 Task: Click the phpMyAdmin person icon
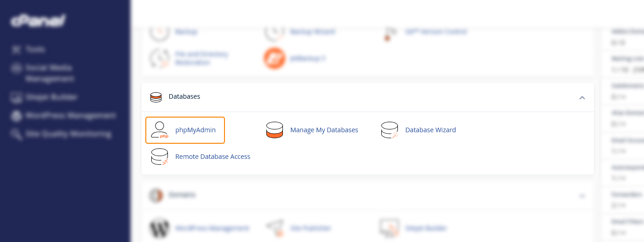tap(160, 130)
